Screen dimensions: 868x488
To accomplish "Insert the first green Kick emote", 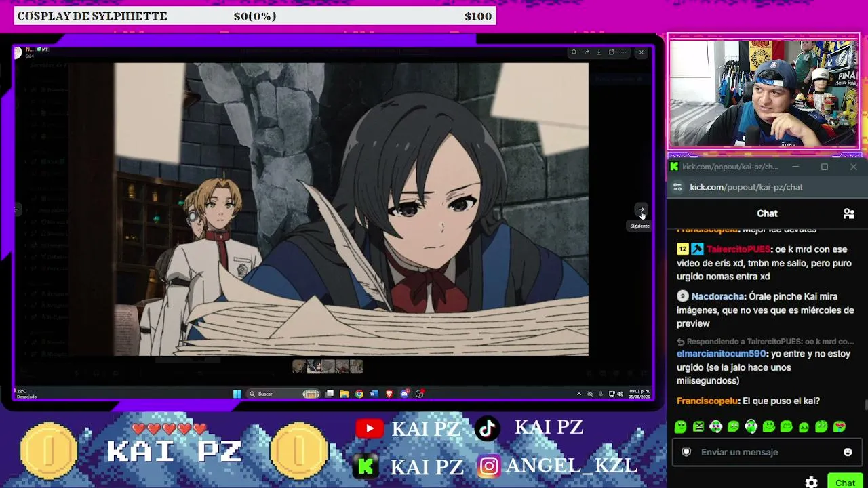I will [x=681, y=427].
